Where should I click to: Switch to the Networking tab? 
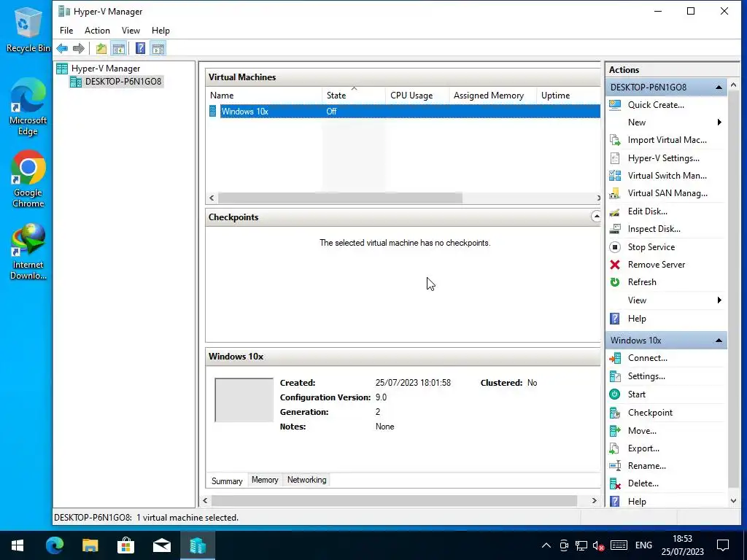(x=307, y=480)
